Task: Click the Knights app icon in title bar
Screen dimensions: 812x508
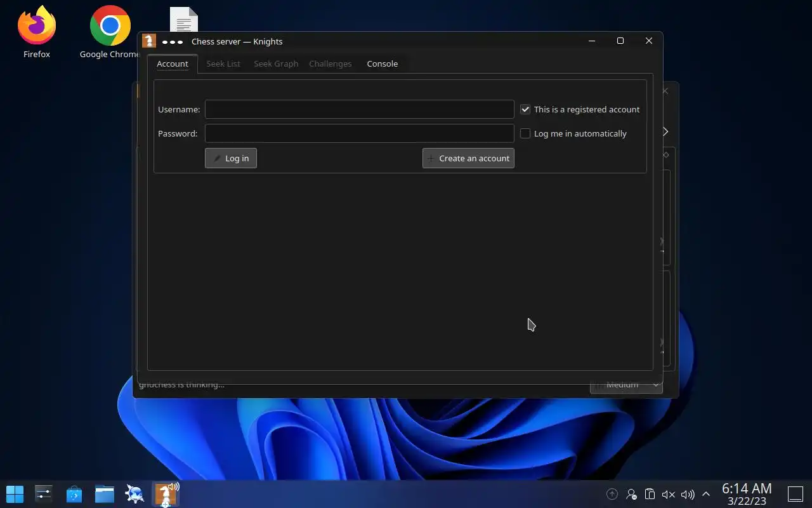Action: (x=149, y=41)
